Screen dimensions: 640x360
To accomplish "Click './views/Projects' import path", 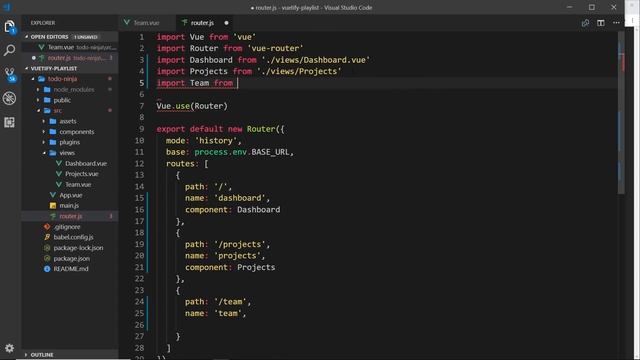I will (299, 71).
